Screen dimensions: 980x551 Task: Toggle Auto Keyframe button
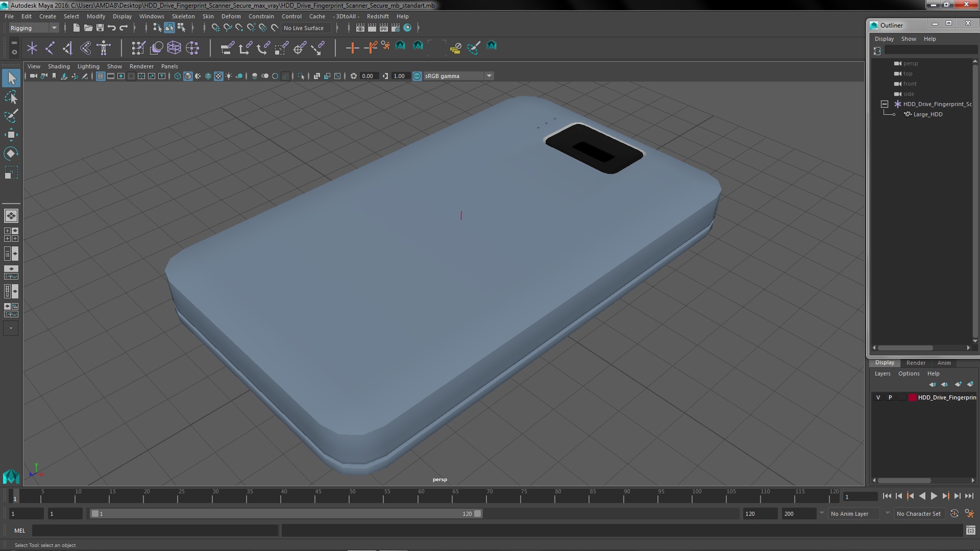[x=954, y=514]
